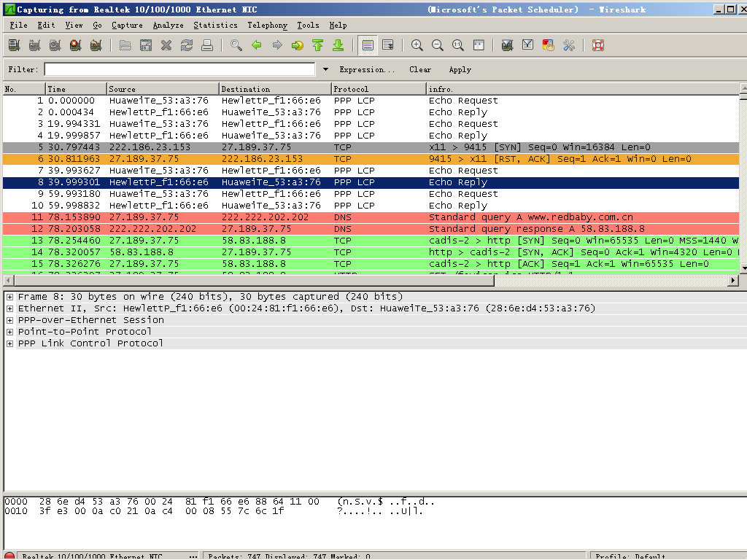
Task: Select packet 14 SYN, ACK row
Action: 371,252
